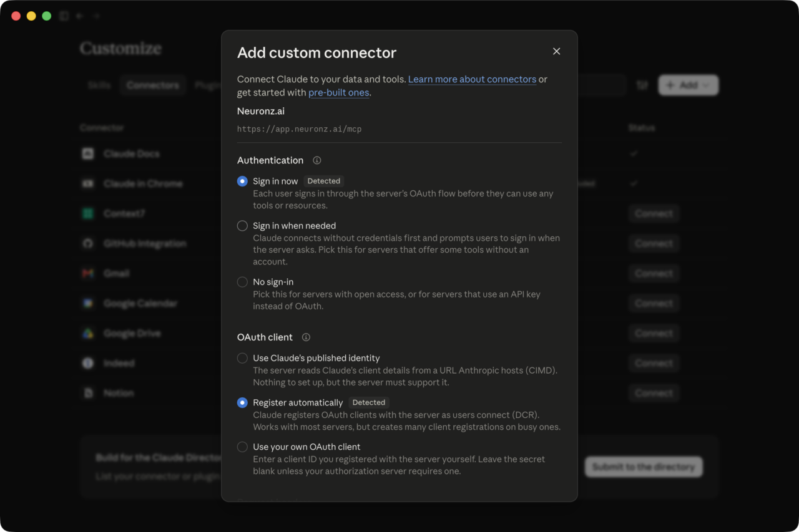
Task: Choose the No sign-in option
Action: tap(242, 282)
